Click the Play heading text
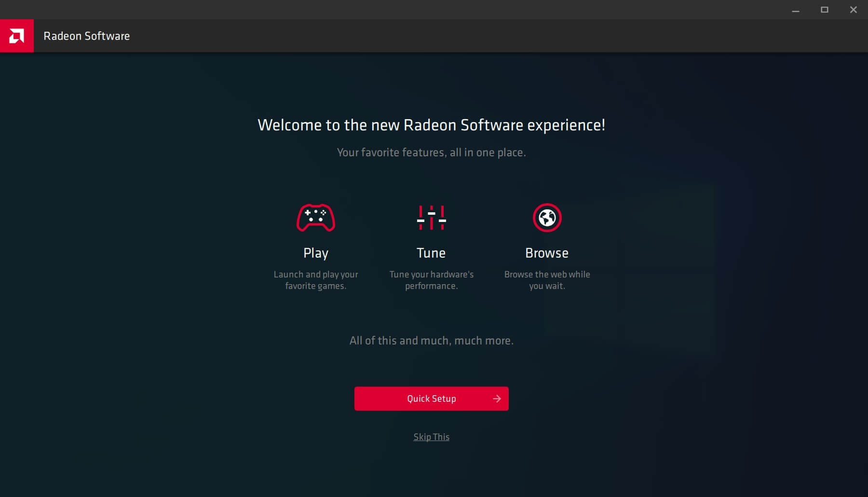868x497 pixels. pos(316,253)
